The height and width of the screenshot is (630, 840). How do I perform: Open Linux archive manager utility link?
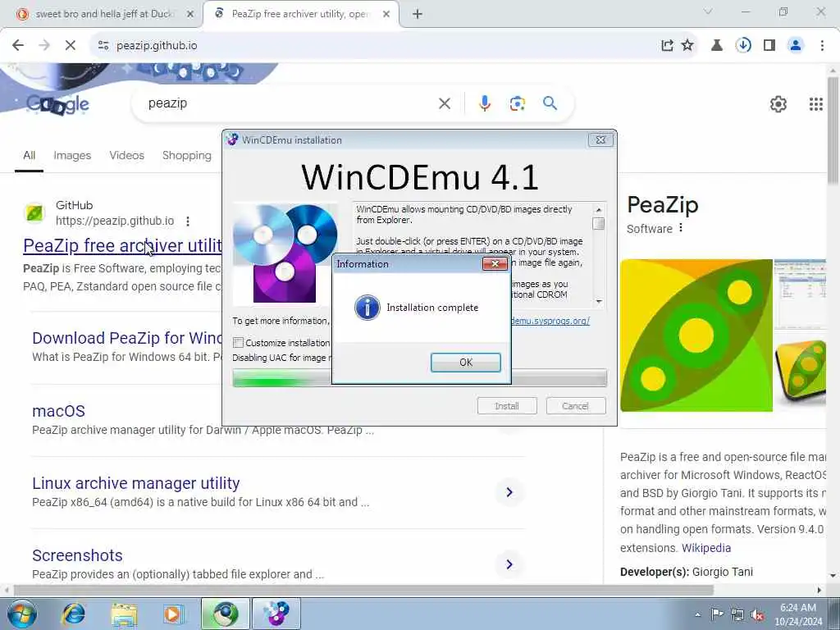click(135, 483)
